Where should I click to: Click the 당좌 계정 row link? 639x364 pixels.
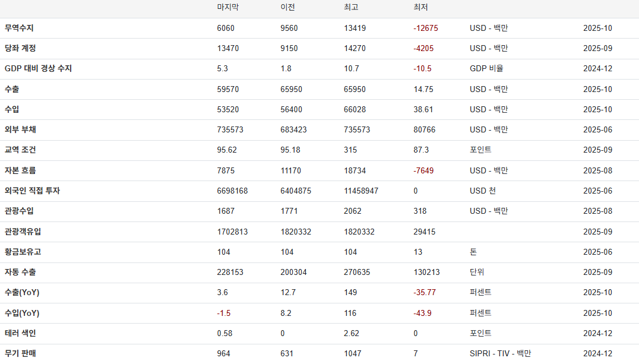pos(20,48)
